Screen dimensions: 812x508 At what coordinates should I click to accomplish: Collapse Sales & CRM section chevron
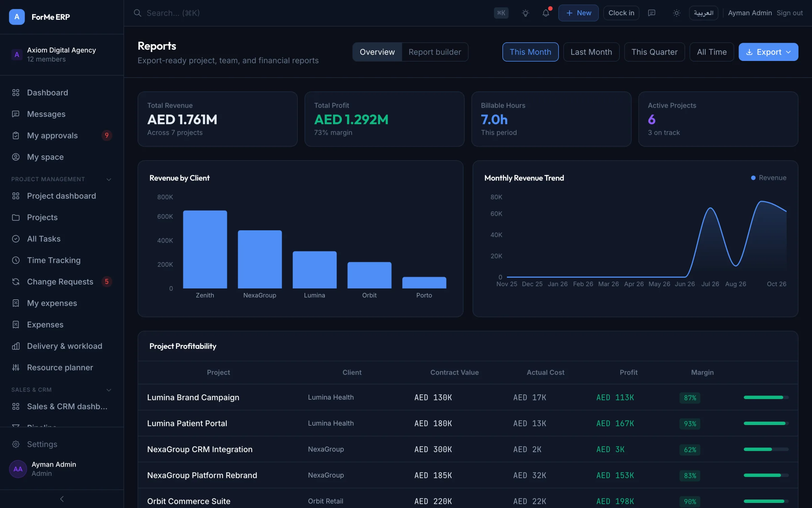(x=109, y=390)
